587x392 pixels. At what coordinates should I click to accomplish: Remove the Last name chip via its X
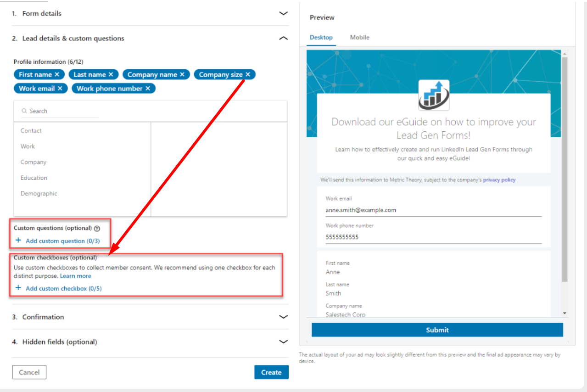click(111, 74)
